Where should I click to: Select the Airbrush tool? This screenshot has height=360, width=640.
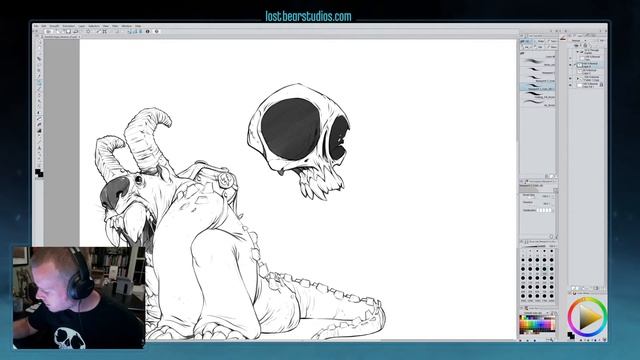click(39, 100)
